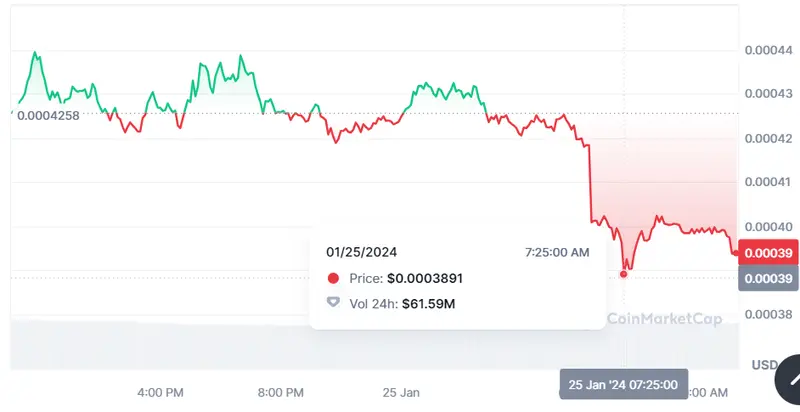Click the Vol 24h $61.59M tooltip value
Image resolution: width=800 pixels, height=412 pixels.
[428, 303]
